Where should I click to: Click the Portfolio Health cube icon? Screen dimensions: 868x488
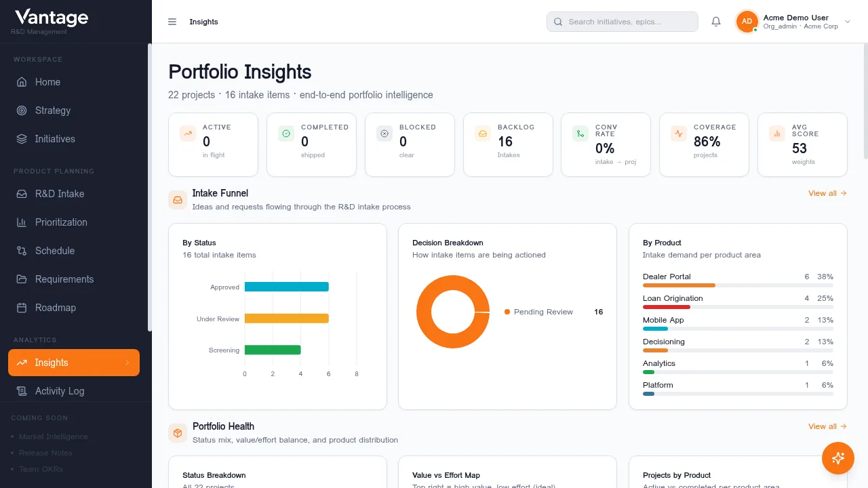(x=178, y=433)
